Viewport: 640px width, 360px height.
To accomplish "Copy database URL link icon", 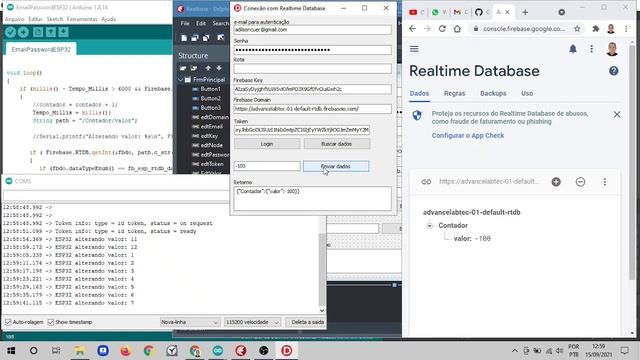I will [x=426, y=182].
